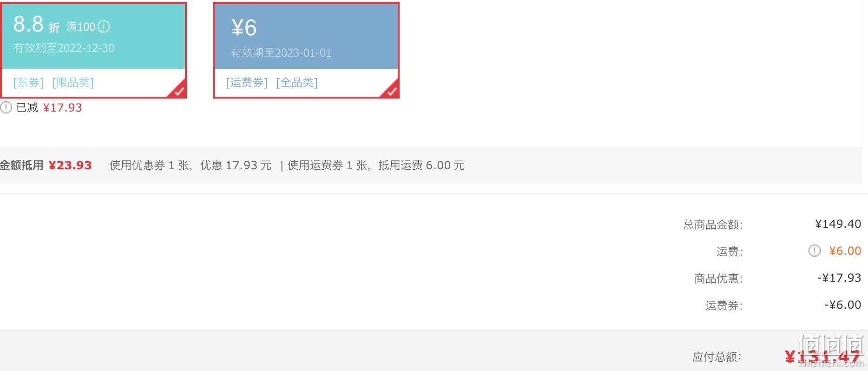Click the 运费券 -¥6.00 value
This screenshot has width=868, height=371.
point(843,305)
